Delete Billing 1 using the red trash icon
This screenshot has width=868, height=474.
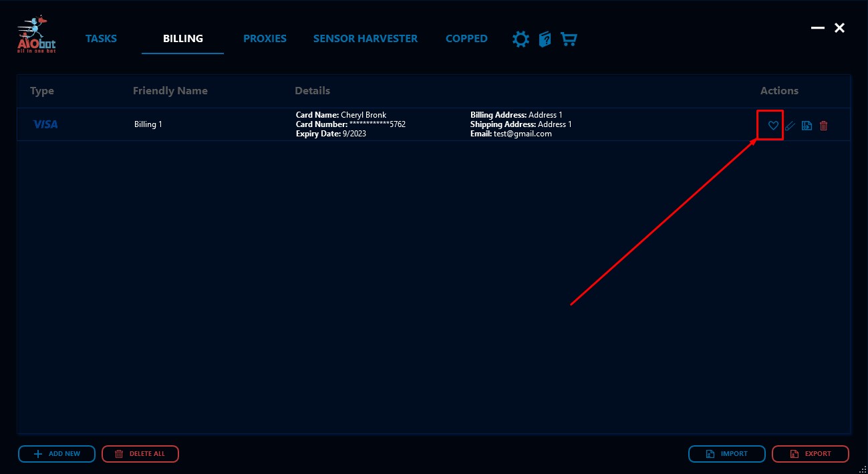point(823,125)
